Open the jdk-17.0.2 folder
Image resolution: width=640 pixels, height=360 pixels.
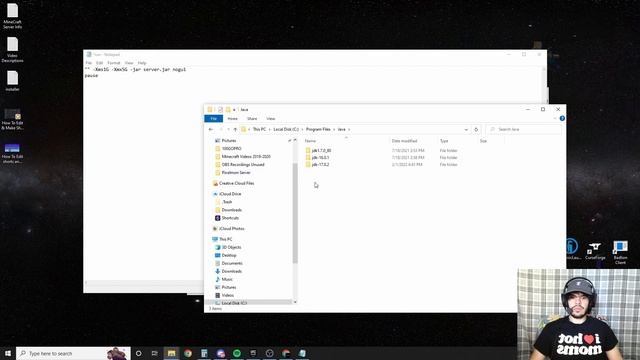320,164
